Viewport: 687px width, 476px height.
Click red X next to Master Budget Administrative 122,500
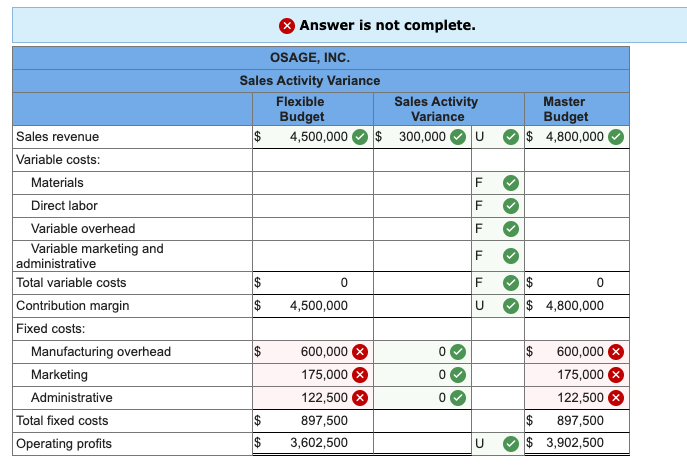point(616,398)
